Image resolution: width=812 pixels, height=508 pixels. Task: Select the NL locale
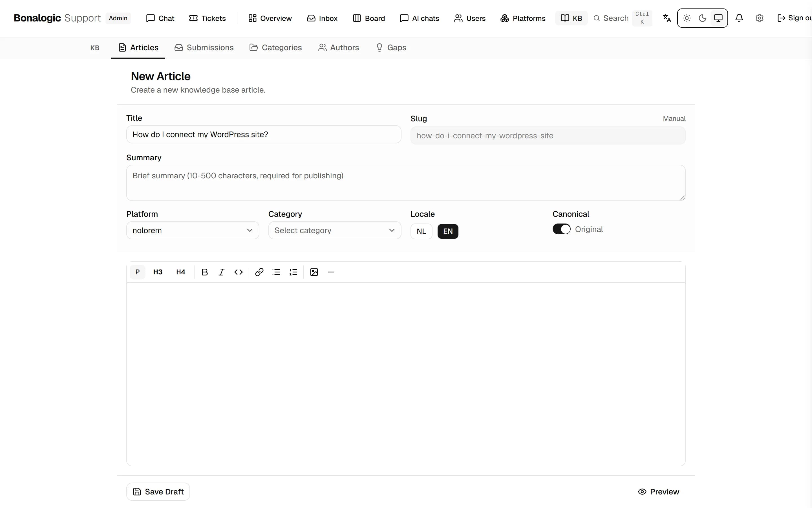[422, 231]
